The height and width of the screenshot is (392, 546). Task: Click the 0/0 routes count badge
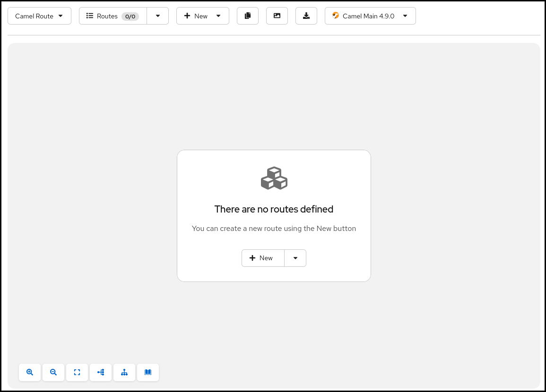pyautogui.click(x=130, y=17)
